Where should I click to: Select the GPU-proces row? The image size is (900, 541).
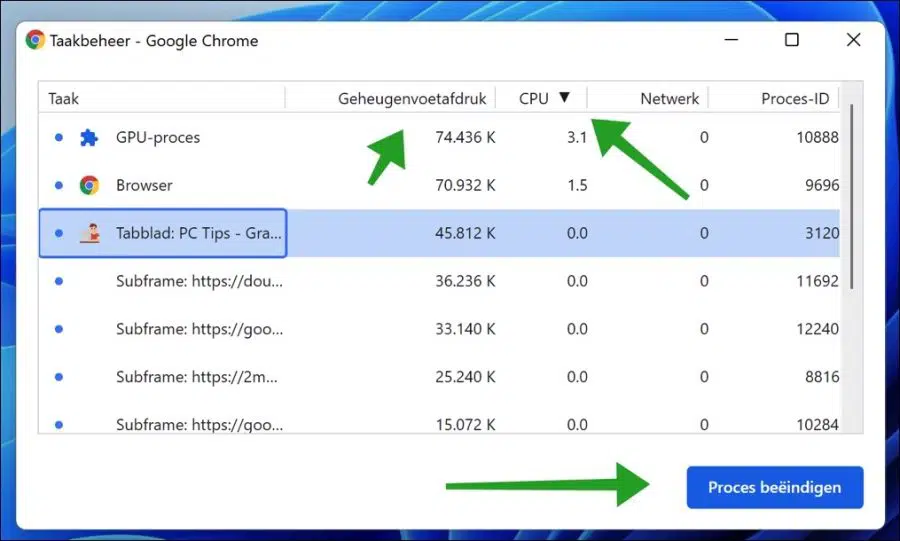click(x=439, y=137)
